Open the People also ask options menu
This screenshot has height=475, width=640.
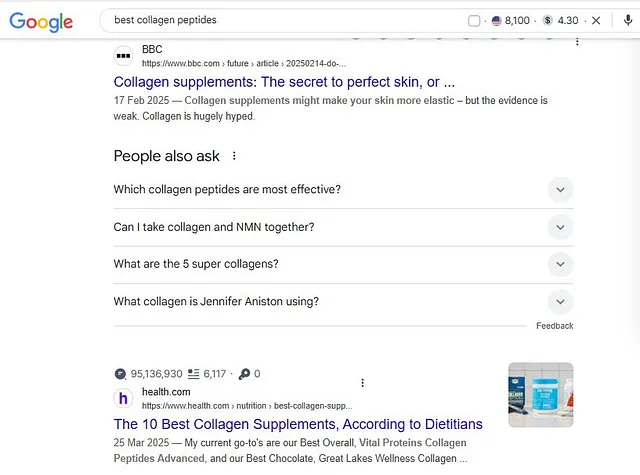234,156
